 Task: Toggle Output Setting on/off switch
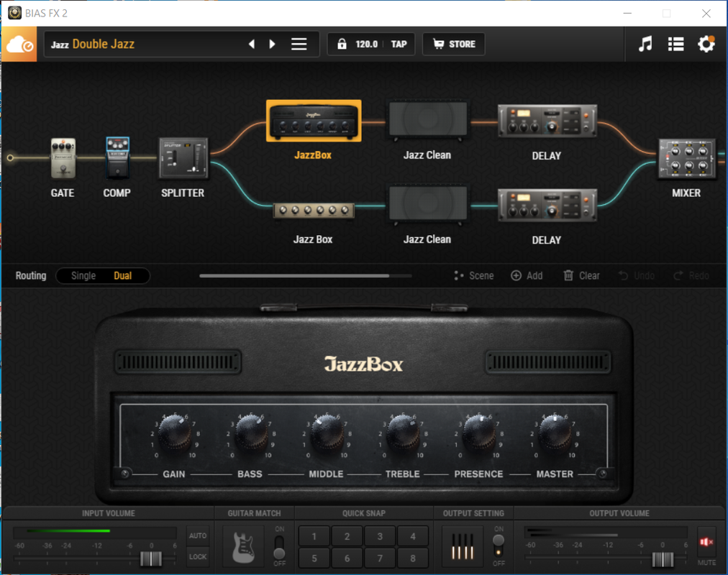pos(499,546)
